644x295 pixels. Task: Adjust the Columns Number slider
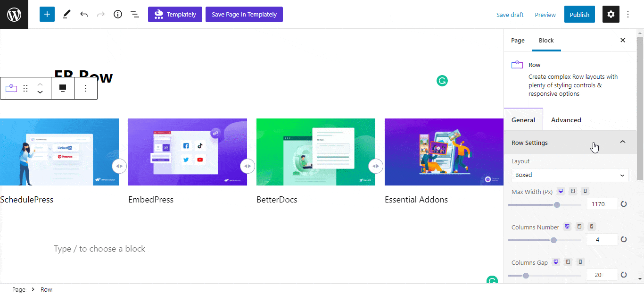(545, 240)
